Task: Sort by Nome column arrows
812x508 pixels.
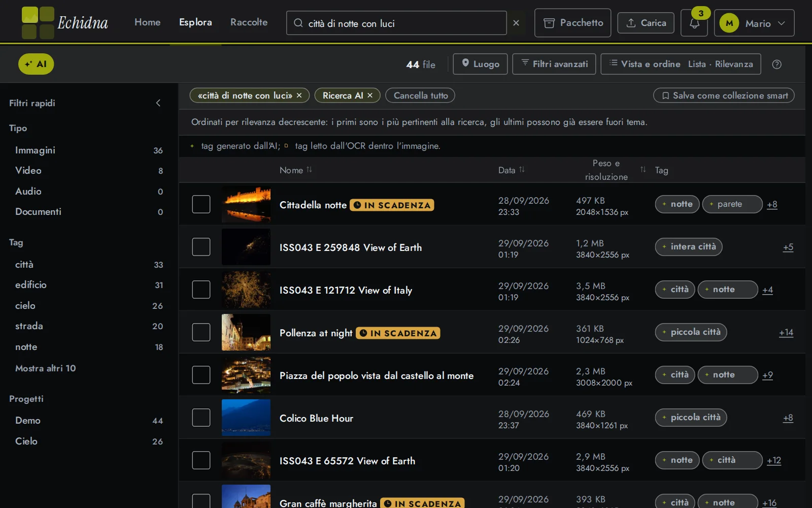Action: pos(309,170)
